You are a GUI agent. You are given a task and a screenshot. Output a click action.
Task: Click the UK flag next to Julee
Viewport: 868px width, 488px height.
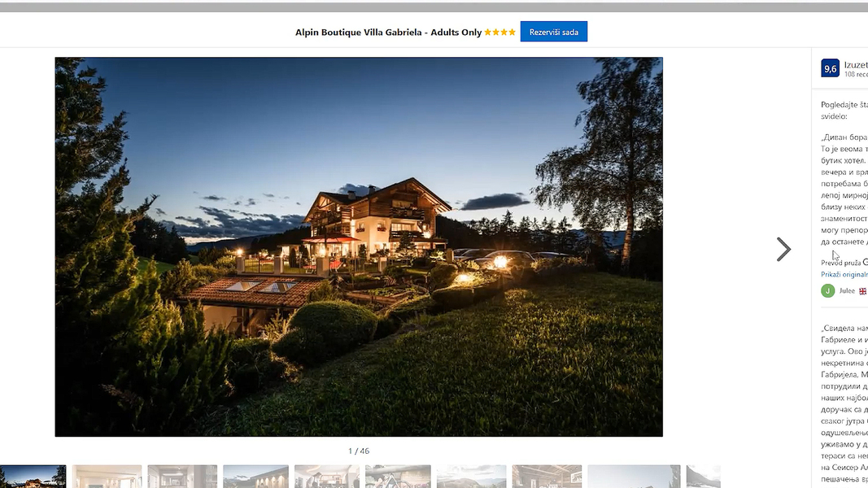point(862,291)
